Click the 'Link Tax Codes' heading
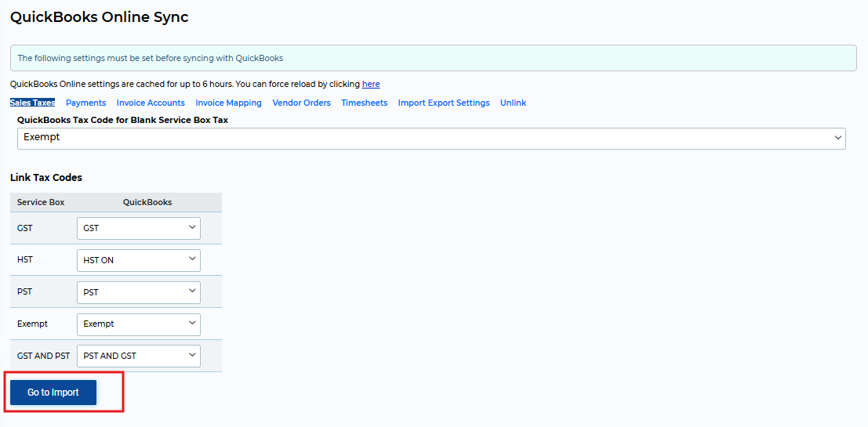The height and width of the screenshot is (427, 868). pyautogui.click(x=46, y=178)
